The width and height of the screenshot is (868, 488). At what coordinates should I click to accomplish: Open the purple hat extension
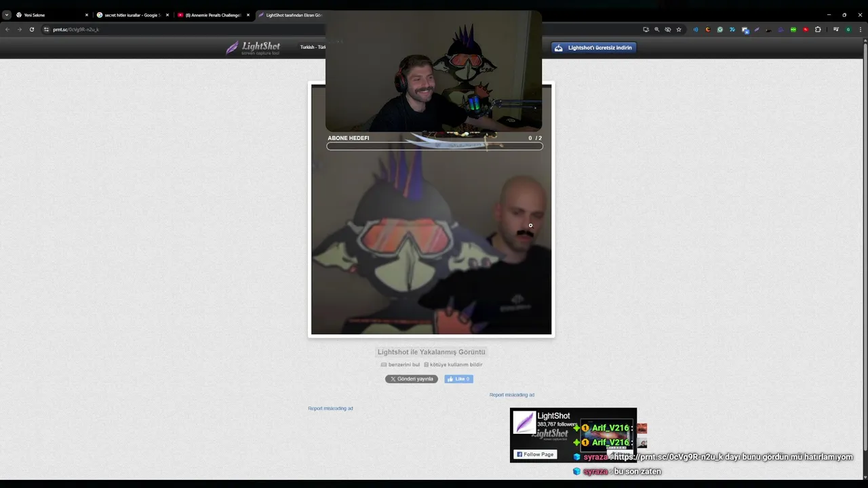(x=781, y=29)
